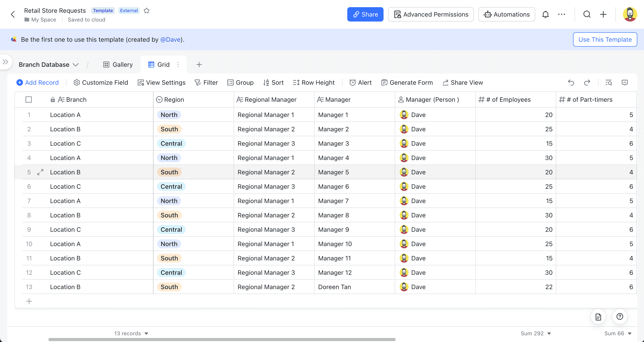Open the comments panel icon

coord(625,83)
